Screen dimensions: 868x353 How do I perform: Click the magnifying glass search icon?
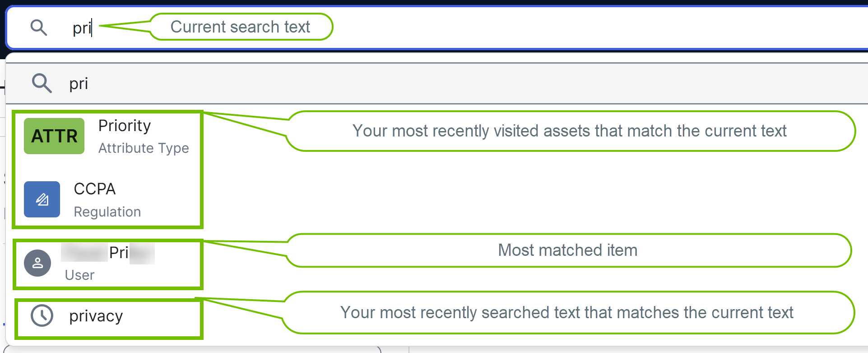[x=39, y=27]
